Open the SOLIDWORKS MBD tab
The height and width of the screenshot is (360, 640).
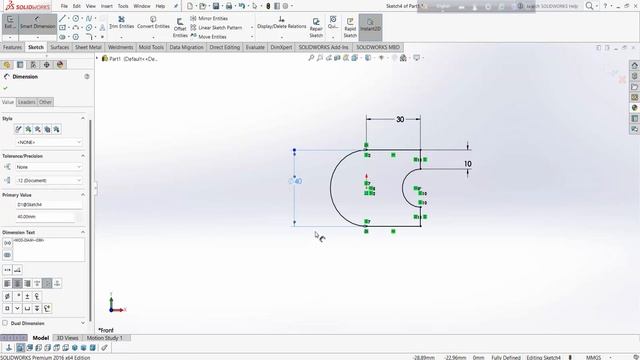(378, 47)
